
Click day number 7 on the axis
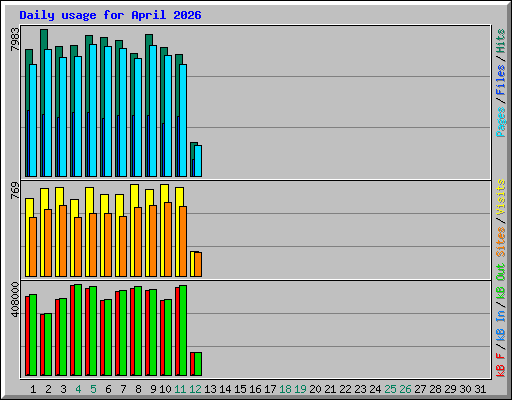(x=123, y=389)
